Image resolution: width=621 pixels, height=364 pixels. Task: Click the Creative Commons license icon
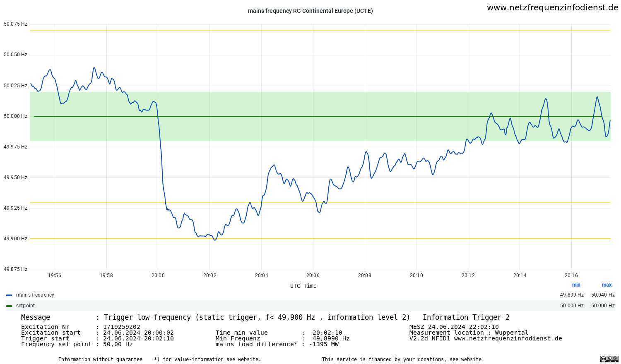click(x=609, y=359)
